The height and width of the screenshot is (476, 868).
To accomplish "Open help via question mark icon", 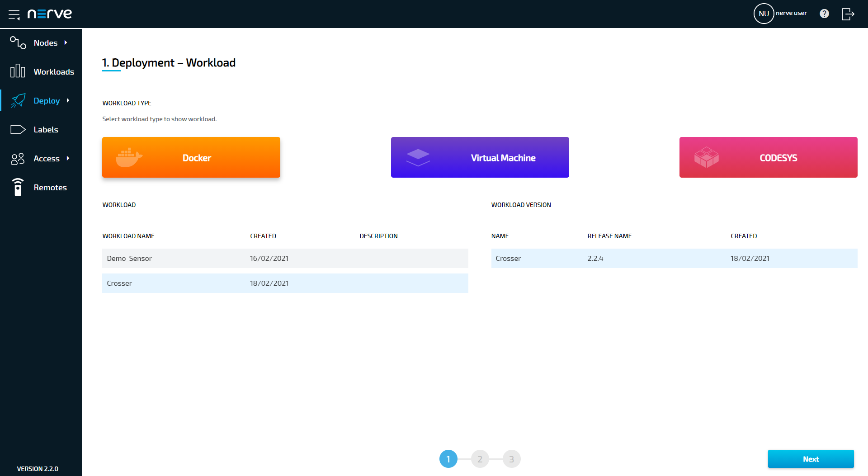I will click(x=824, y=14).
